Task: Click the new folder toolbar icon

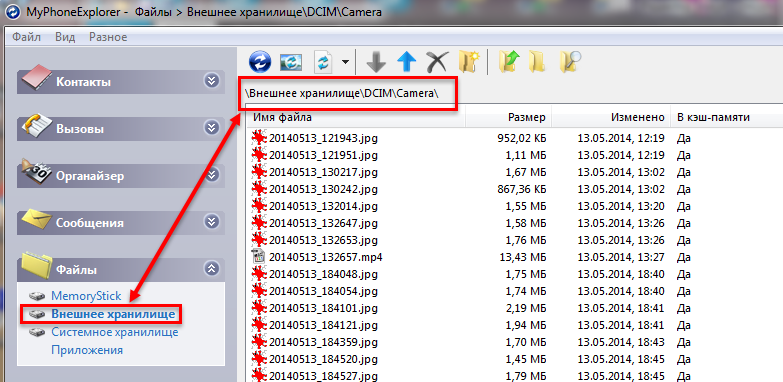Action: [x=469, y=61]
